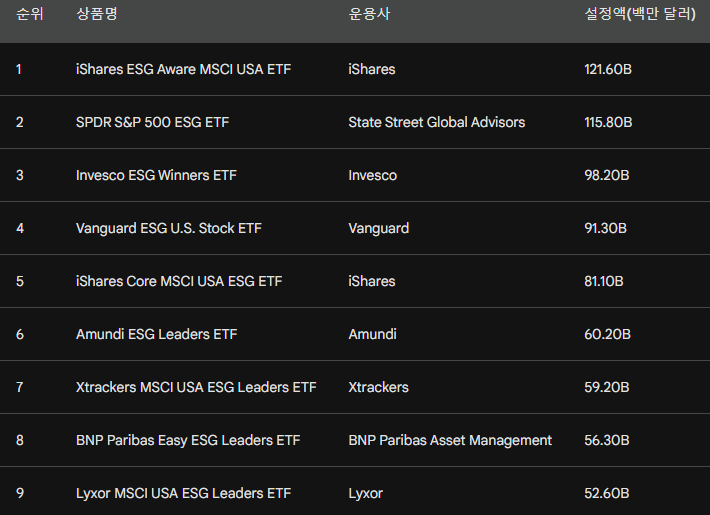Select iShares Core MSCI USA ESG ETF

pos(179,281)
